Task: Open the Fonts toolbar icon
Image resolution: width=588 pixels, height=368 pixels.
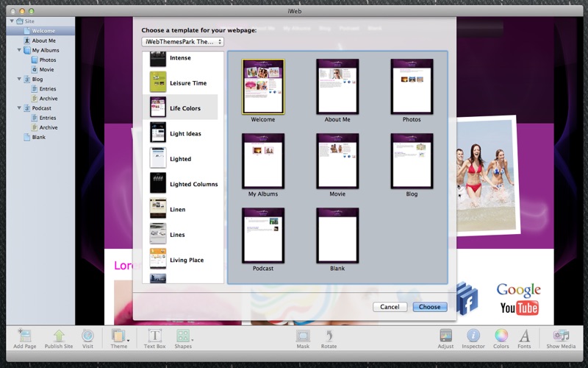Action: [x=524, y=336]
